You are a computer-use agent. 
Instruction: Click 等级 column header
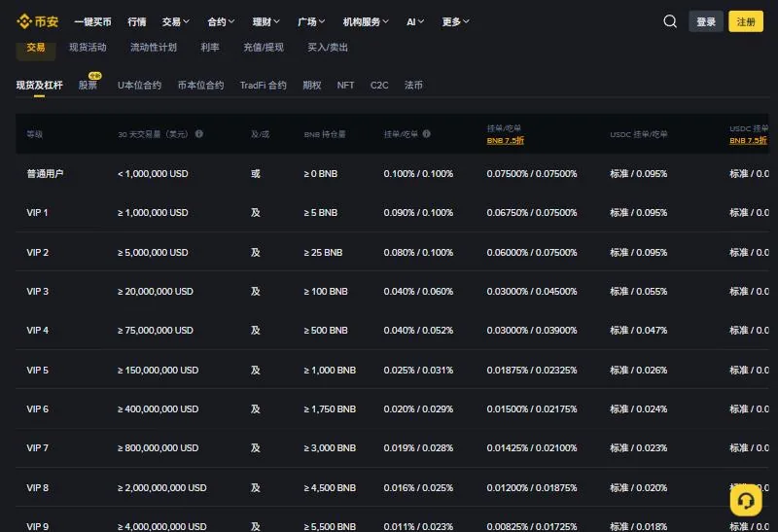pos(35,134)
